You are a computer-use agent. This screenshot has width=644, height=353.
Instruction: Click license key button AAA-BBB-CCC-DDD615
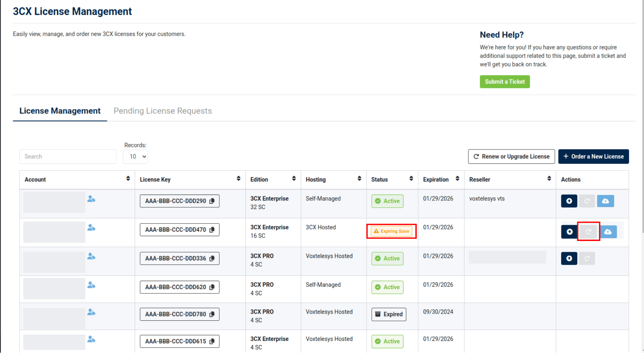point(180,341)
